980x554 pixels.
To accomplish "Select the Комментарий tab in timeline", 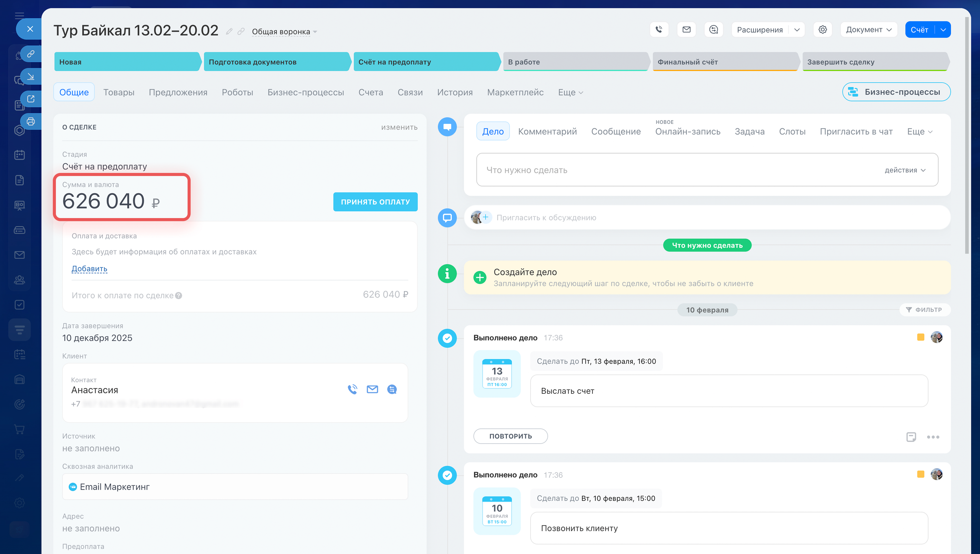I will 547,132.
